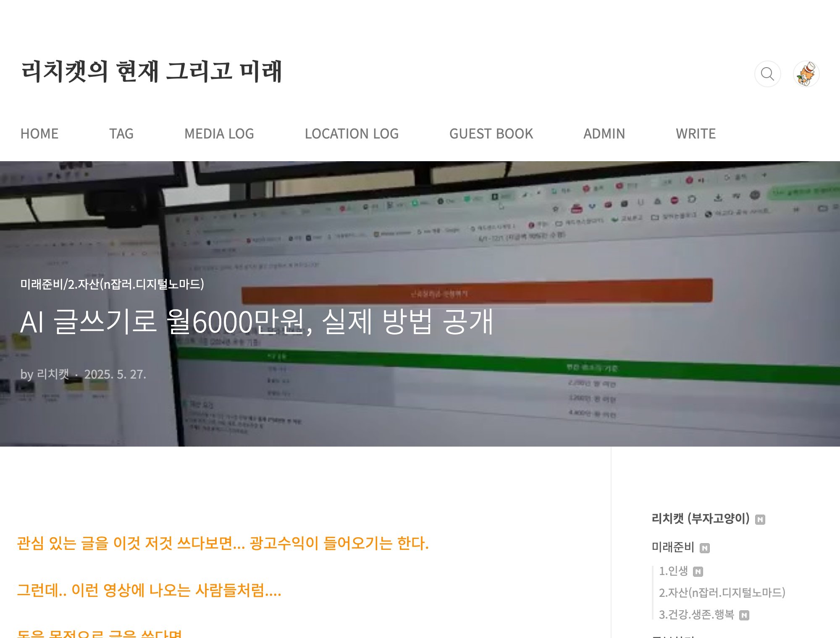The height and width of the screenshot is (638, 840).
Task: Open the GUEST BOOK menu item
Action: point(491,133)
